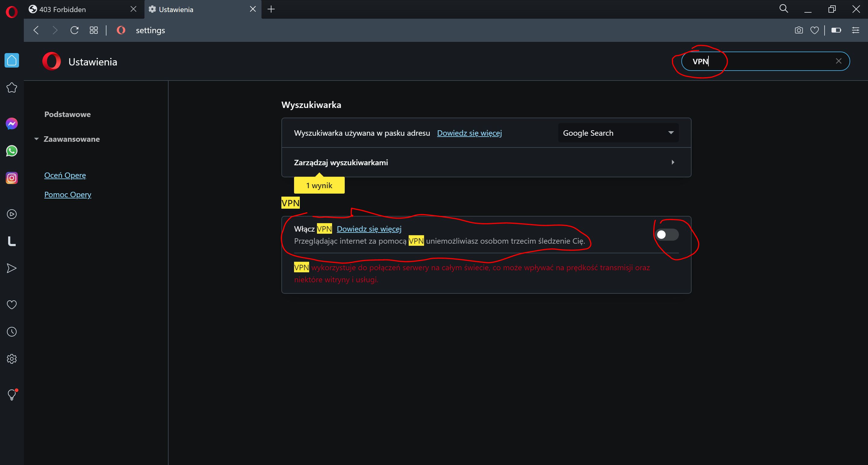Image resolution: width=868 pixels, height=465 pixels.
Task: Open Instagram sidebar panel
Action: (11, 178)
